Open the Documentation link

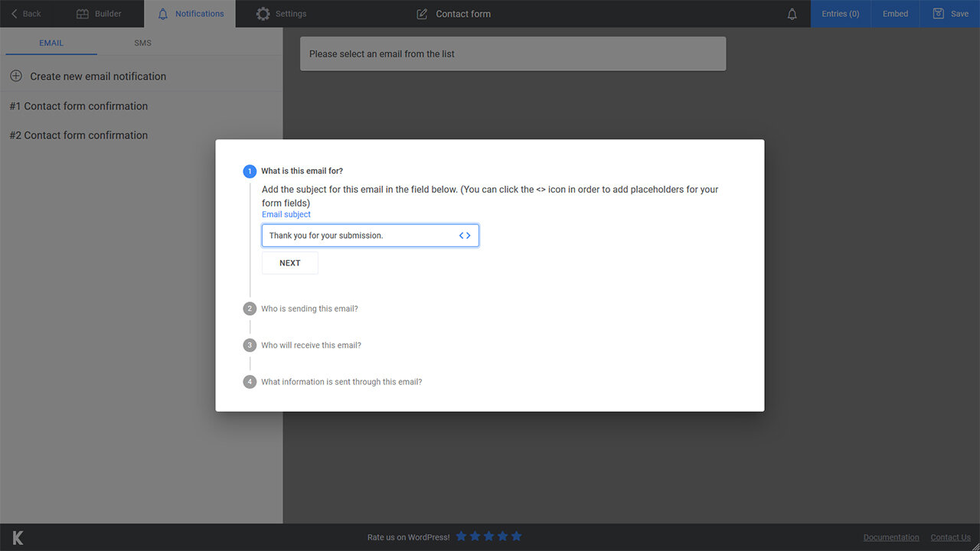point(891,537)
